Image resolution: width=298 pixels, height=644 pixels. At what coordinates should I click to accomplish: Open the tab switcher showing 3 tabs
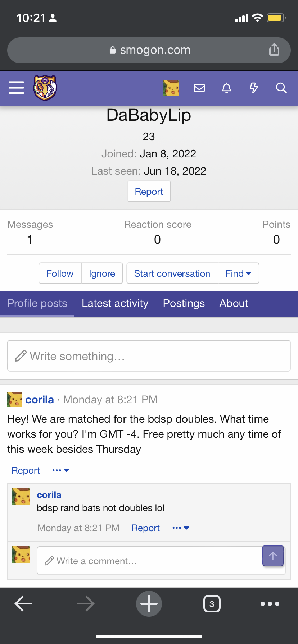point(212,604)
